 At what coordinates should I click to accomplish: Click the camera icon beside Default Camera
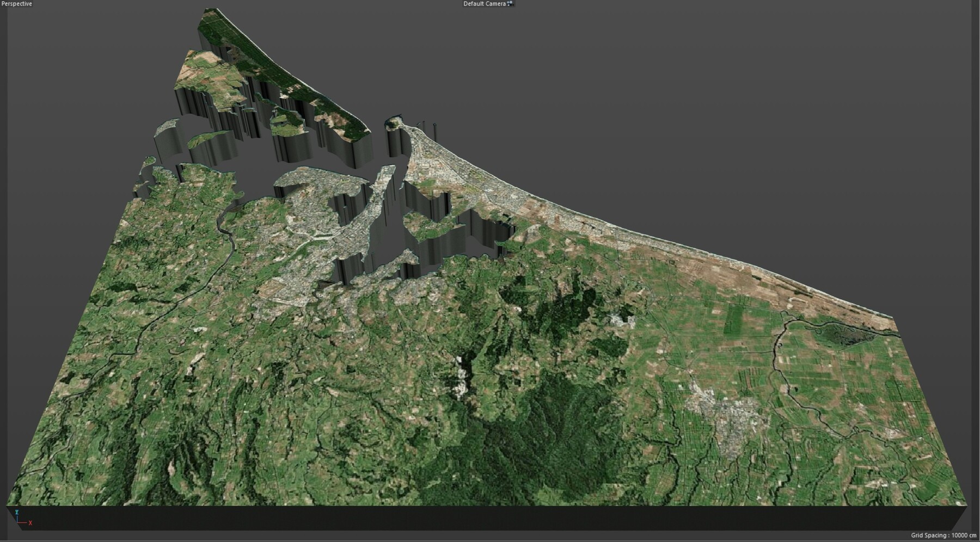(x=510, y=4)
